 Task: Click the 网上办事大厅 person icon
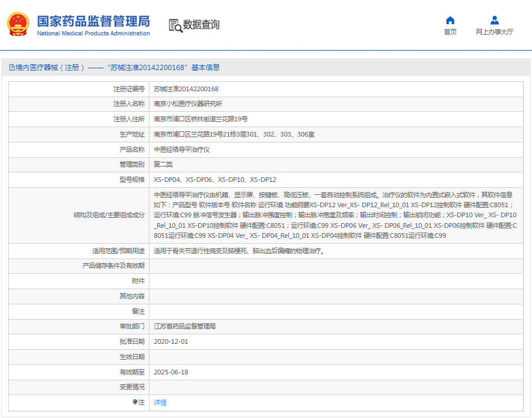[x=494, y=21]
